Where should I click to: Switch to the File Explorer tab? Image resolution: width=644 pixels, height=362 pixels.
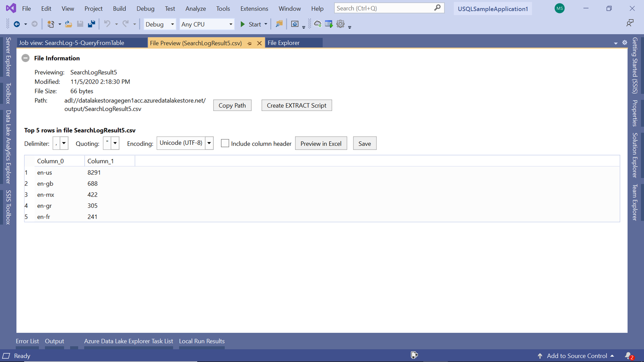coord(283,43)
